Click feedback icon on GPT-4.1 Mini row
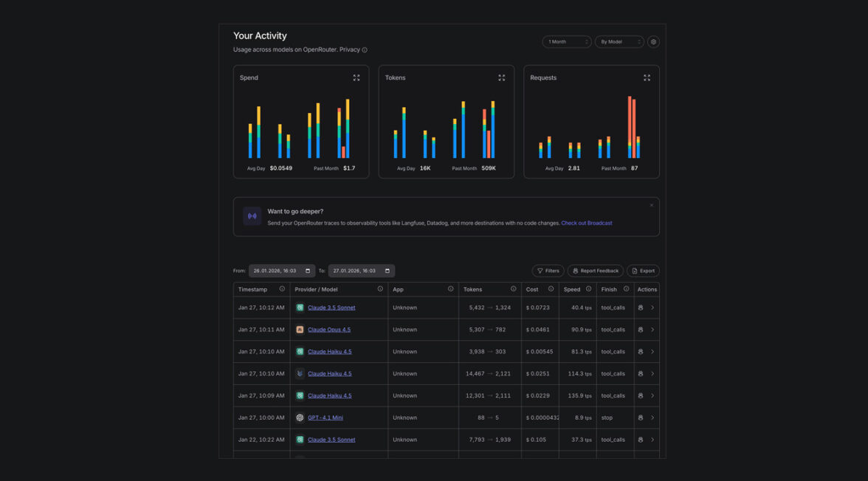 click(x=641, y=418)
